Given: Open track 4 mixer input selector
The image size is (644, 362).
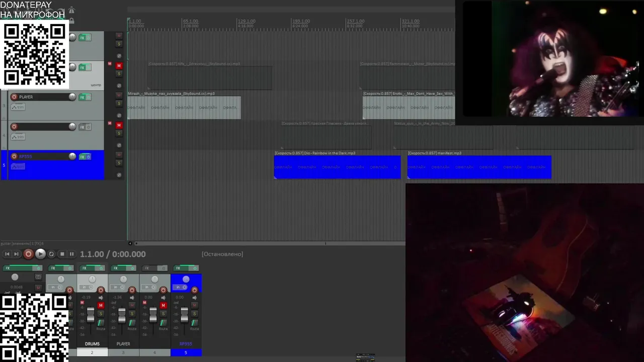Looking at the screenshot, I should click(149, 287).
